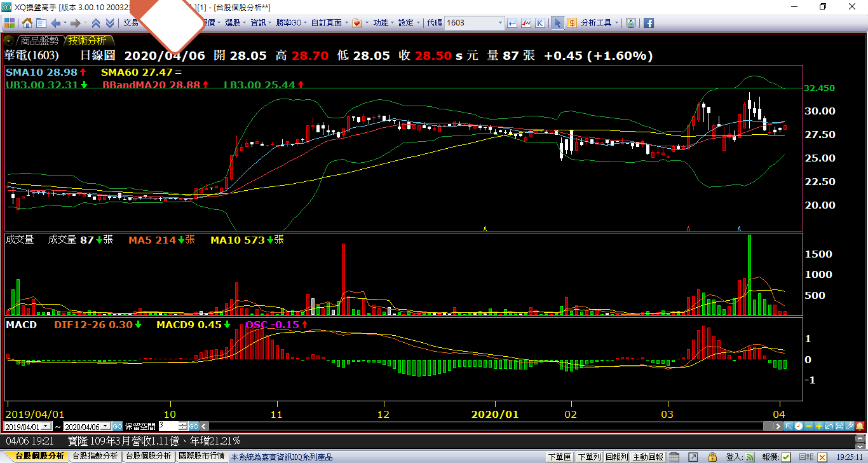Image resolution: width=868 pixels, height=463 pixels.
Task: Expand the stock code 1603 dropdown
Action: (499, 23)
